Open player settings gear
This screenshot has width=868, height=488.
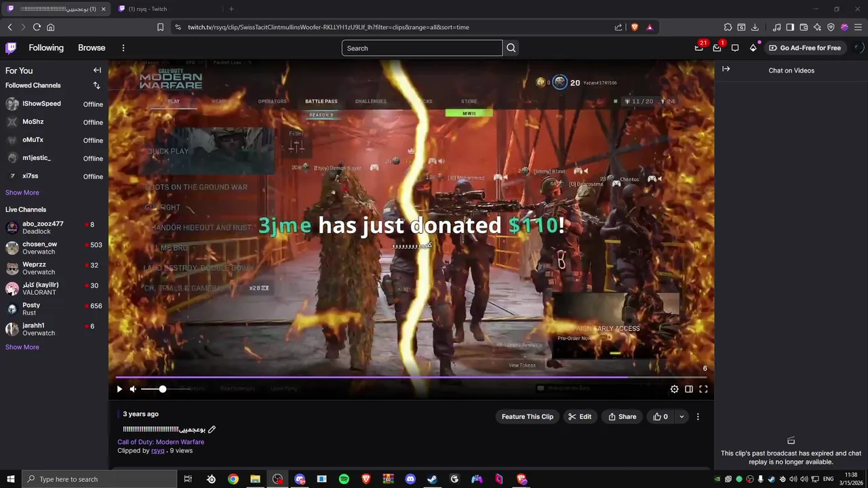[674, 389]
